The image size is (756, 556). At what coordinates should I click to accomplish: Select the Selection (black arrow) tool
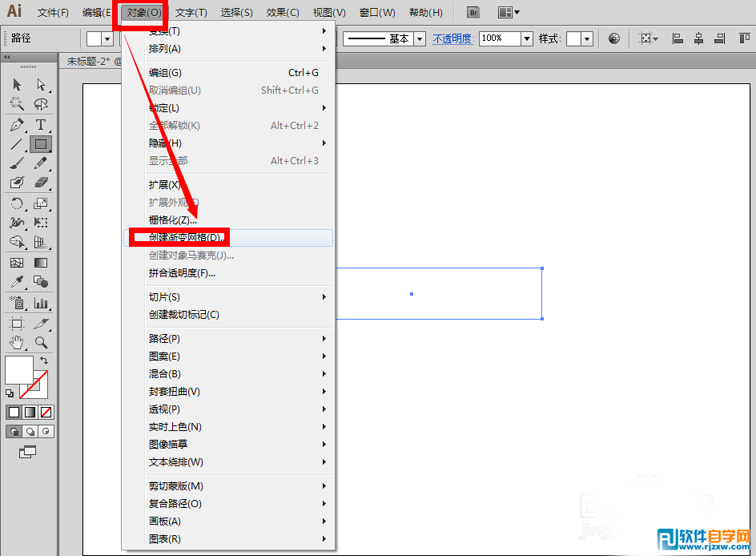tap(17, 85)
